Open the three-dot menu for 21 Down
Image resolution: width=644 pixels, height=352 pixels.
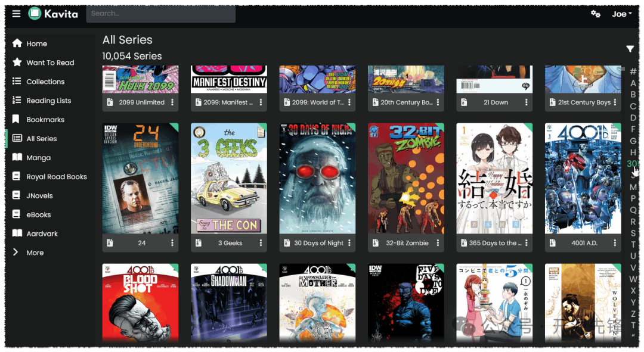pos(526,102)
